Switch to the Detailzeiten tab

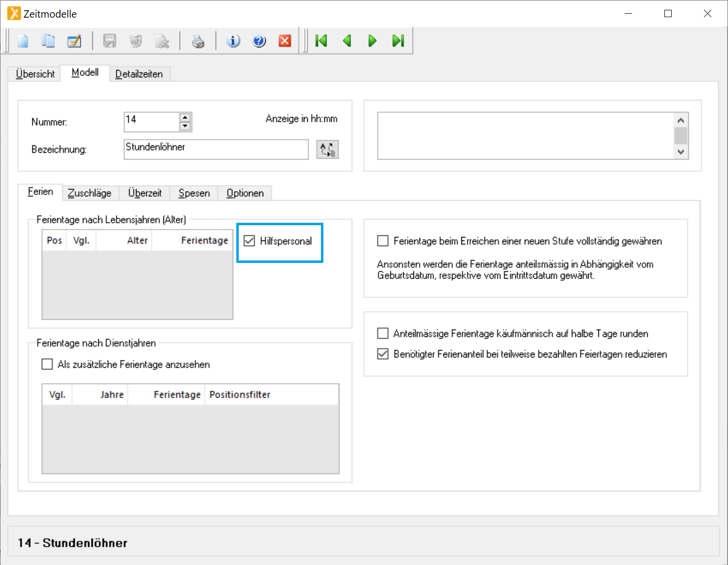click(x=139, y=74)
